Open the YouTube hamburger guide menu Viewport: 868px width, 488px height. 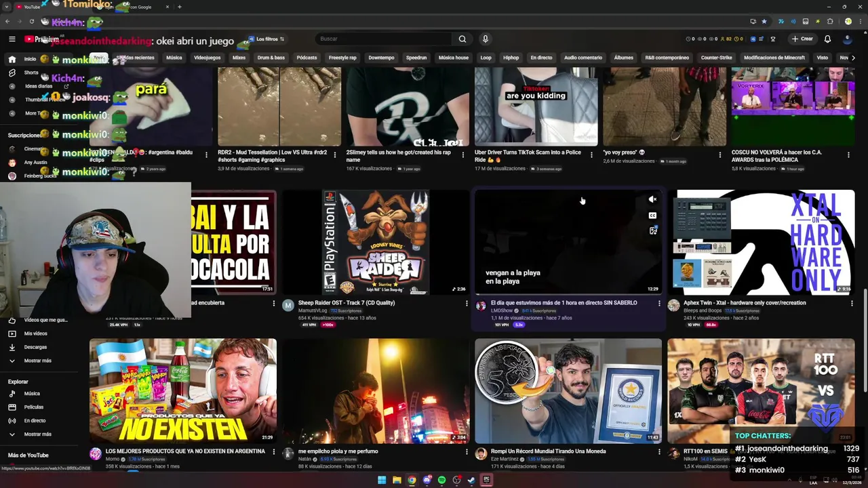click(x=12, y=39)
